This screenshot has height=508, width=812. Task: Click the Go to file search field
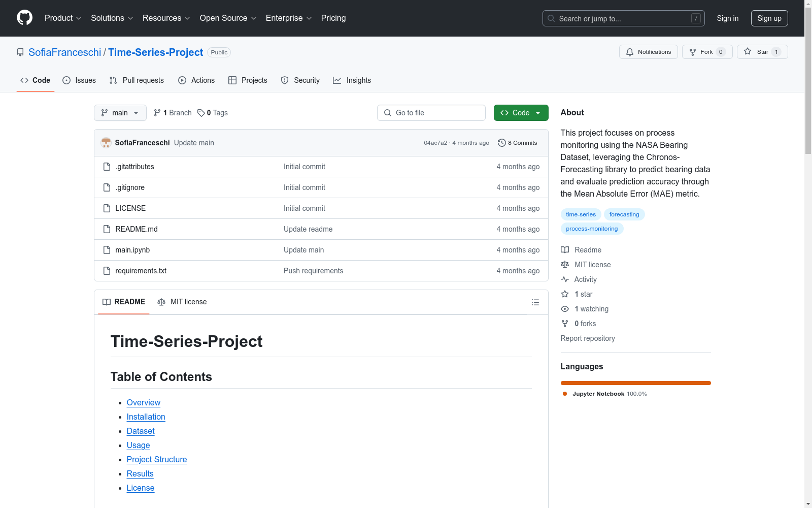431,113
